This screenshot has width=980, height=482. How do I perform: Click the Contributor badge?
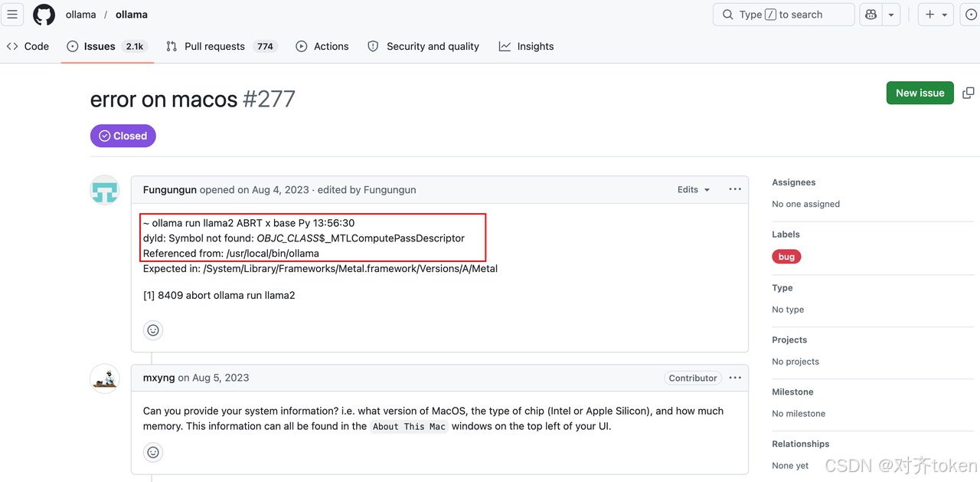pos(693,378)
